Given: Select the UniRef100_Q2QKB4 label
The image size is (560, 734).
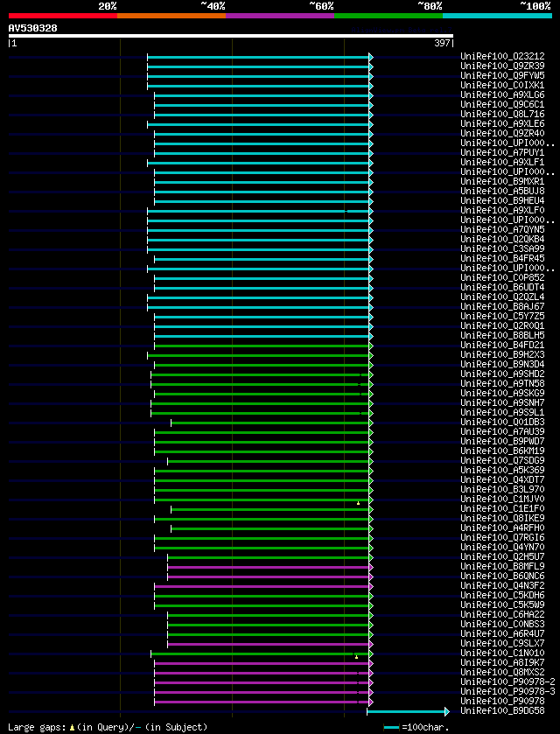Looking at the screenshot, I should click(502, 239).
